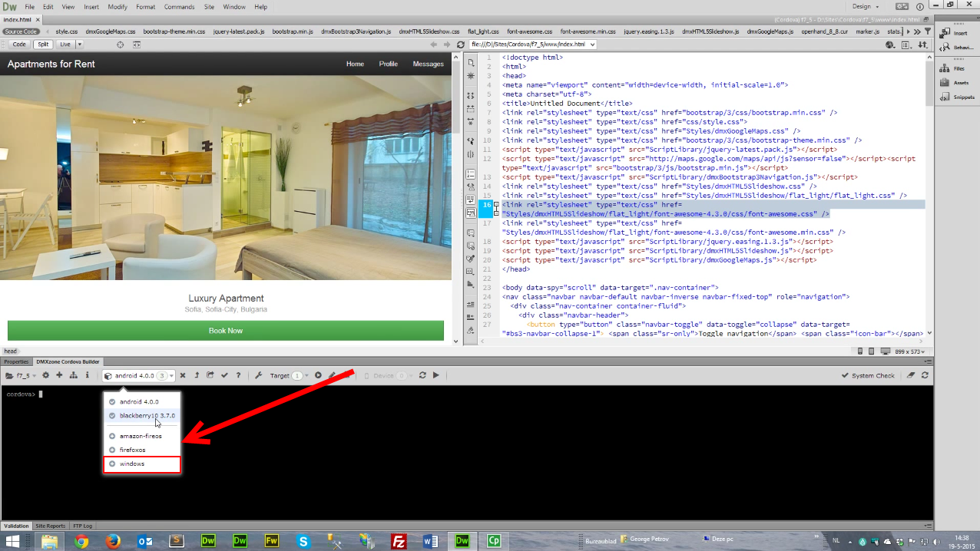Screen dimensions: 980x551
Task: Remove selected platform X icon
Action: 183,375
